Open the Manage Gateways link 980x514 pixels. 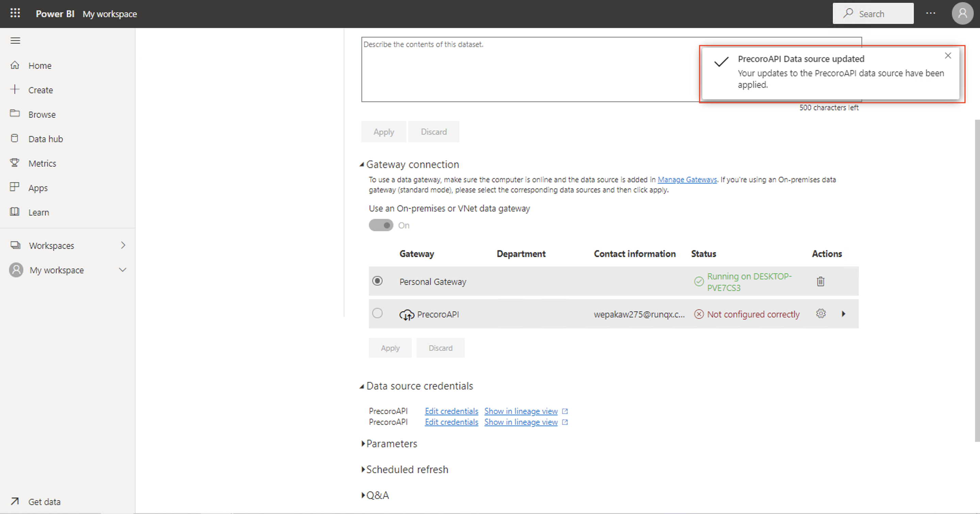(x=687, y=179)
